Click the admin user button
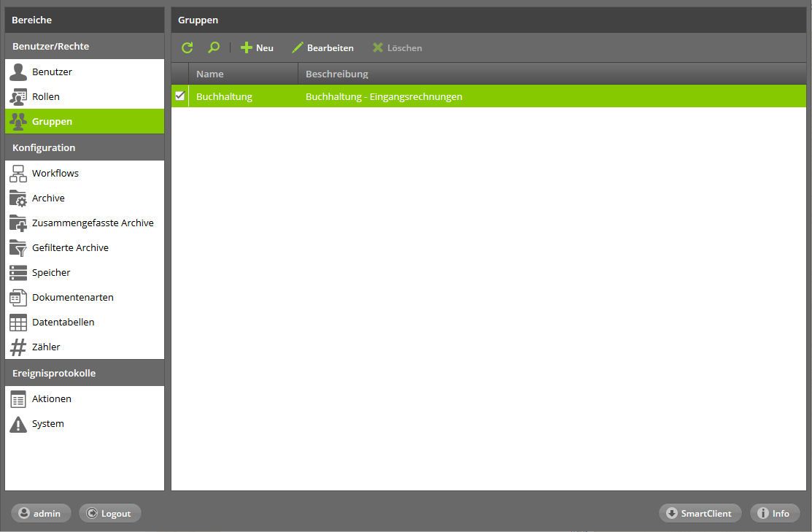812x532 pixels. pyautogui.click(x=41, y=513)
